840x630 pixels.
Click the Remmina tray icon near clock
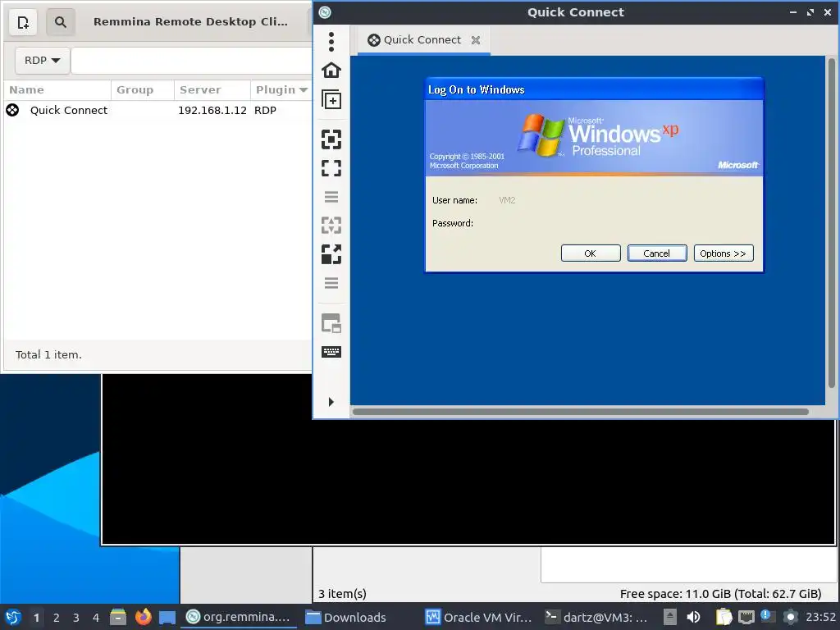coord(791,617)
